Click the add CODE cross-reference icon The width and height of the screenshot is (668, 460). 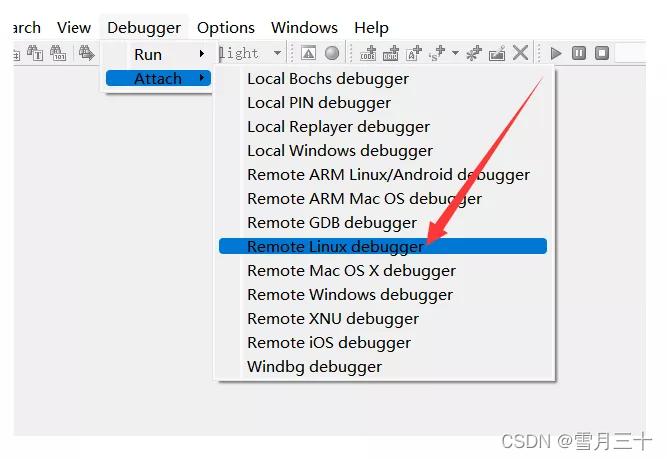(368, 53)
